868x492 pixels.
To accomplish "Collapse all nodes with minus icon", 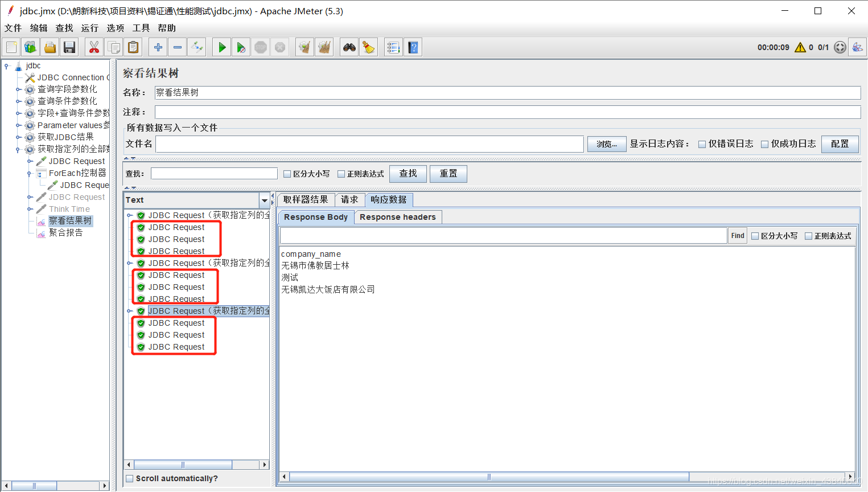I will coord(178,47).
